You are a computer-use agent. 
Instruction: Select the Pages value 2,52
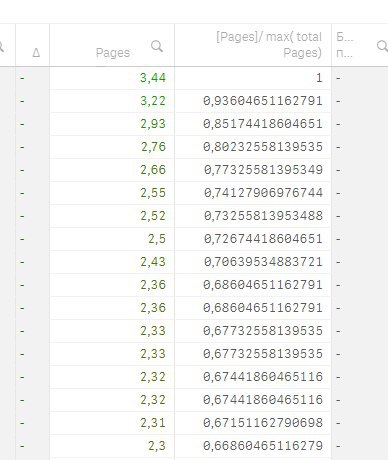click(x=153, y=216)
